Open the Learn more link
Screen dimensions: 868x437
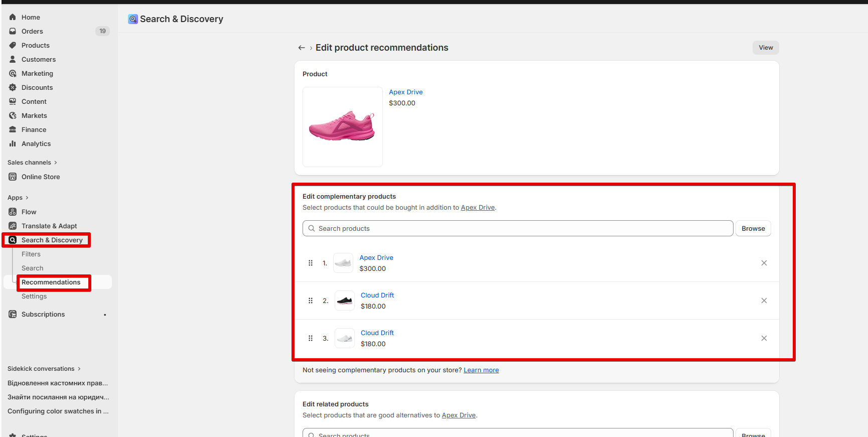point(481,370)
